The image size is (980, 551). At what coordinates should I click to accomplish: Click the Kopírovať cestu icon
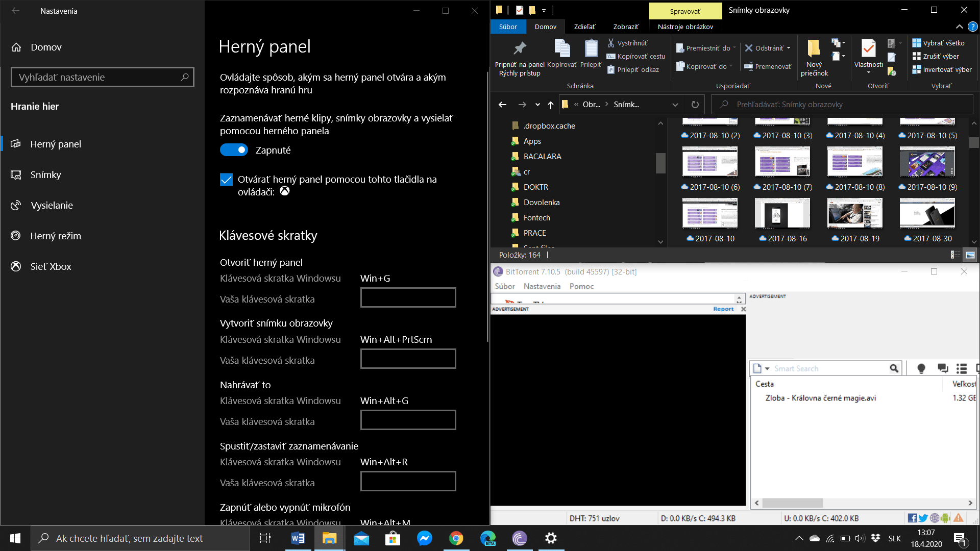611,56
